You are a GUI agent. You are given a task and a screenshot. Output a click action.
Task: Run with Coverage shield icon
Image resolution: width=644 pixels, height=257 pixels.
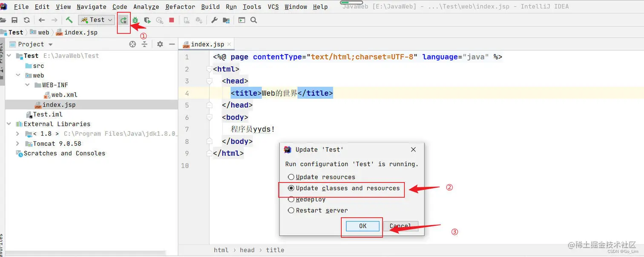click(147, 20)
